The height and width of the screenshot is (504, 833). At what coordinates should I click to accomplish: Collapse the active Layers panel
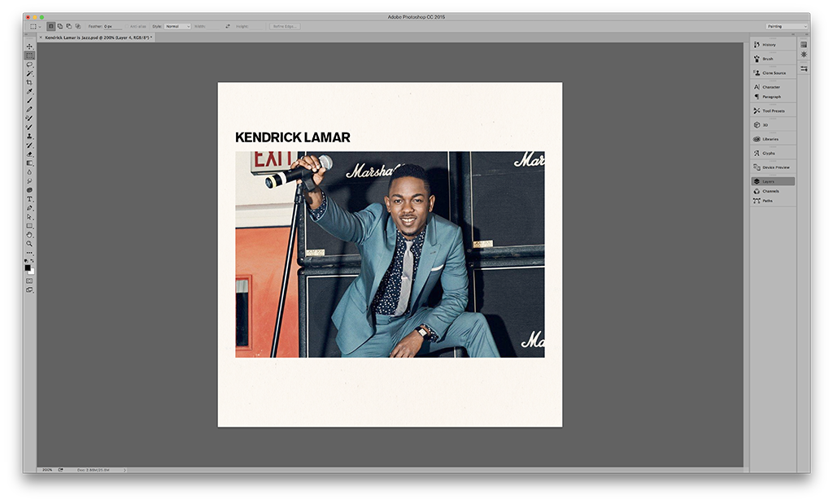tap(773, 181)
